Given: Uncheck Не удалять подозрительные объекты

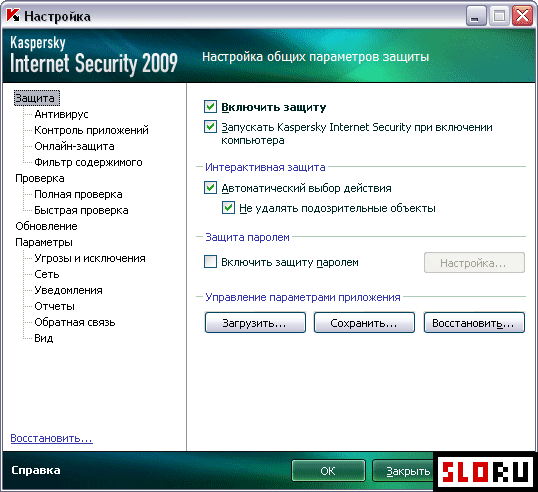Looking at the screenshot, I should click(229, 208).
